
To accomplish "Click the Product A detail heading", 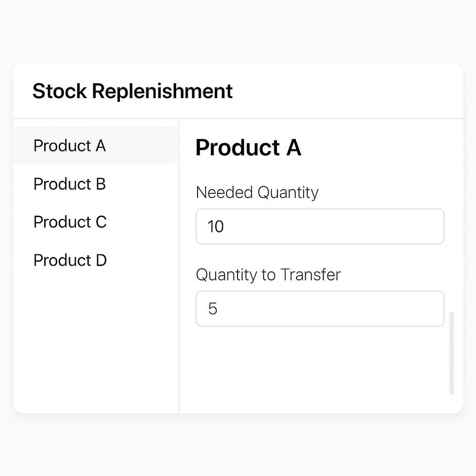I will (248, 148).
